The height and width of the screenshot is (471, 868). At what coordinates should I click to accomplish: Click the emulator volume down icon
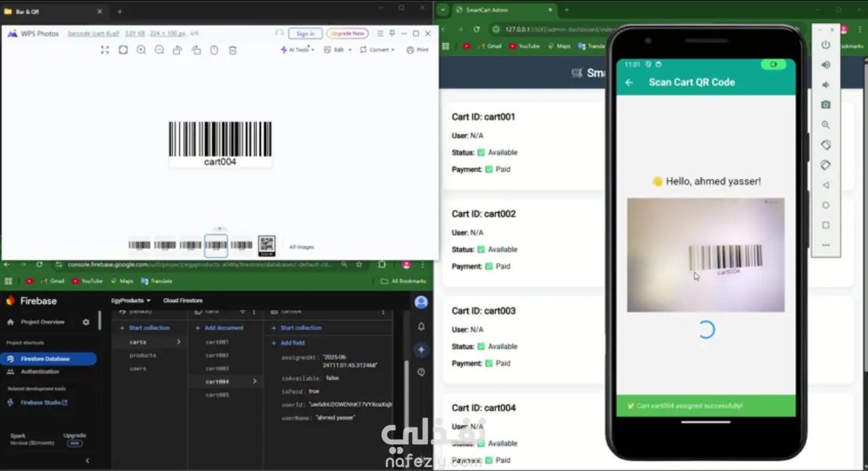pos(826,85)
